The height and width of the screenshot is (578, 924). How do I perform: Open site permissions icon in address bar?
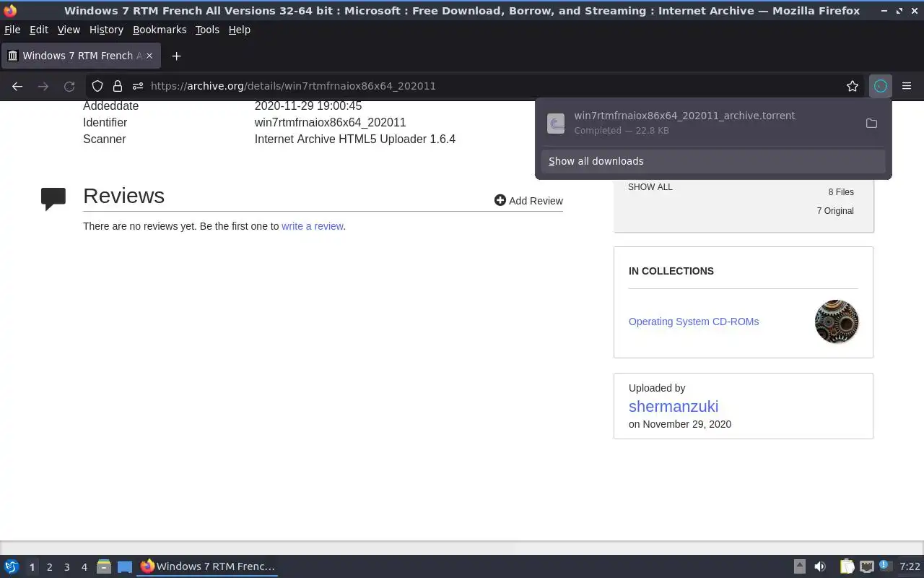click(138, 86)
